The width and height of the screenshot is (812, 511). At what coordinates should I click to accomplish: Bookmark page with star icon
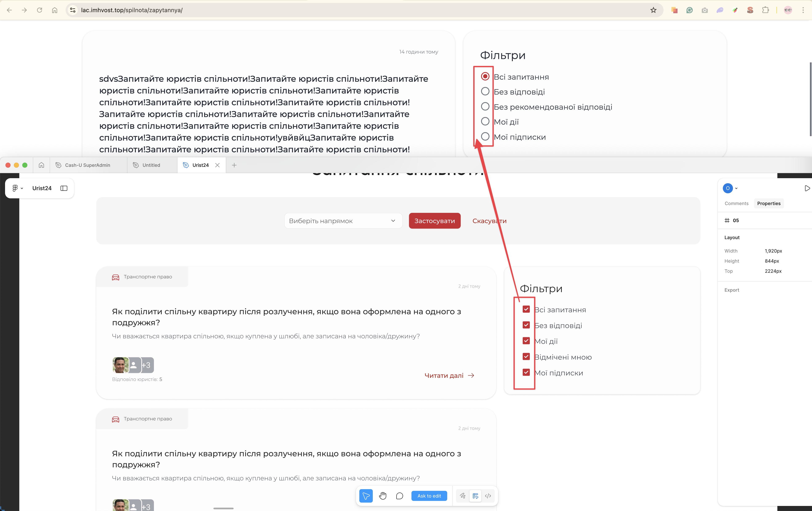[x=653, y=10]
